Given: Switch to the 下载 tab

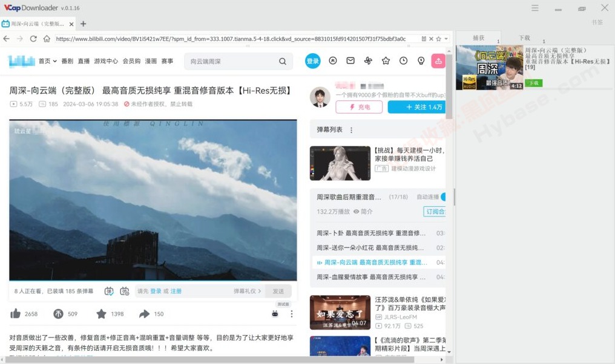Looking at the screenshot, I should (524, 37).
